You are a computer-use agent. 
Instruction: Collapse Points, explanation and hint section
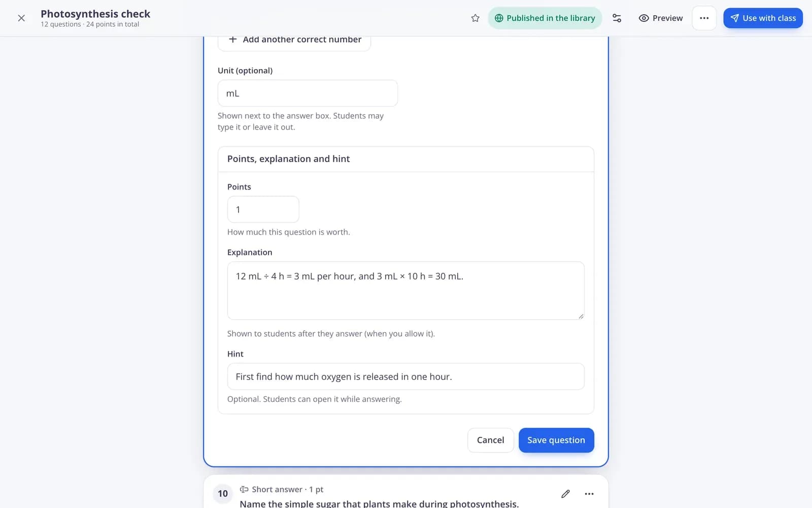click(406, 159)
